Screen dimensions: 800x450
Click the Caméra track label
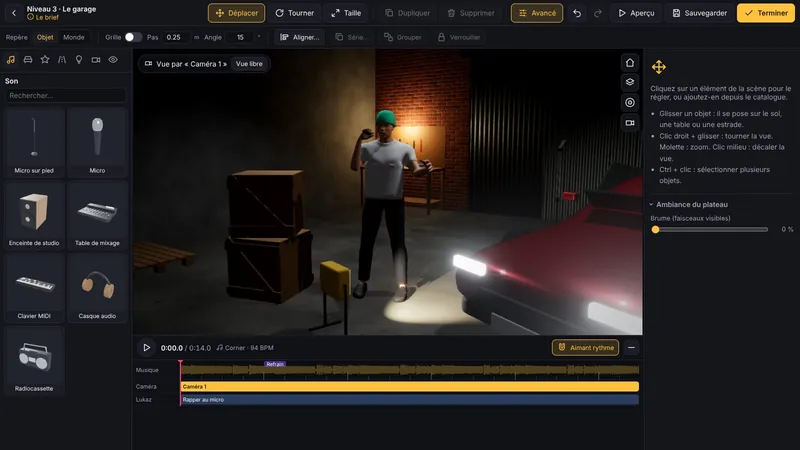tap(146, 387)
